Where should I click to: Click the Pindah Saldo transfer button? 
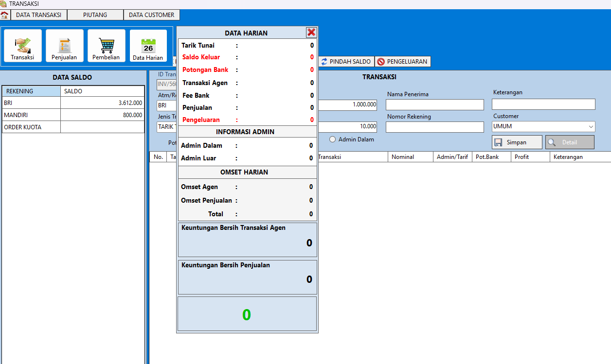point(346,62)
